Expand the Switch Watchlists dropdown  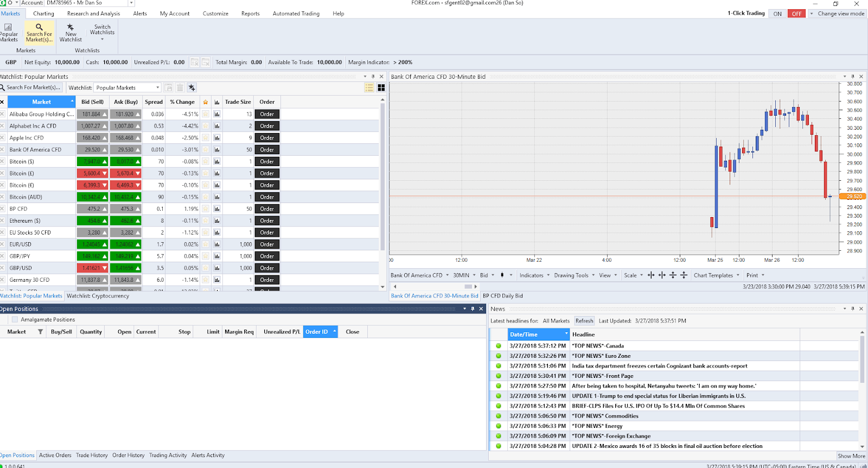[x=102, y=33]
